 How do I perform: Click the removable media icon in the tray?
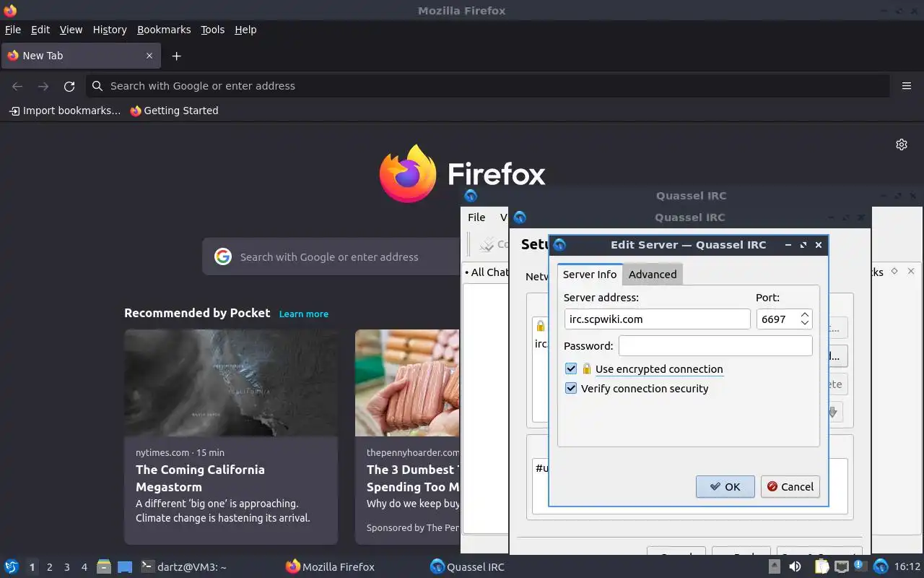[x=774, y=566]
